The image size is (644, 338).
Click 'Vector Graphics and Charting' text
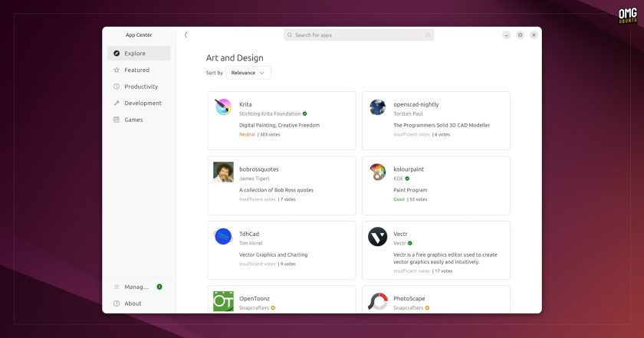(x=273, y=254)
